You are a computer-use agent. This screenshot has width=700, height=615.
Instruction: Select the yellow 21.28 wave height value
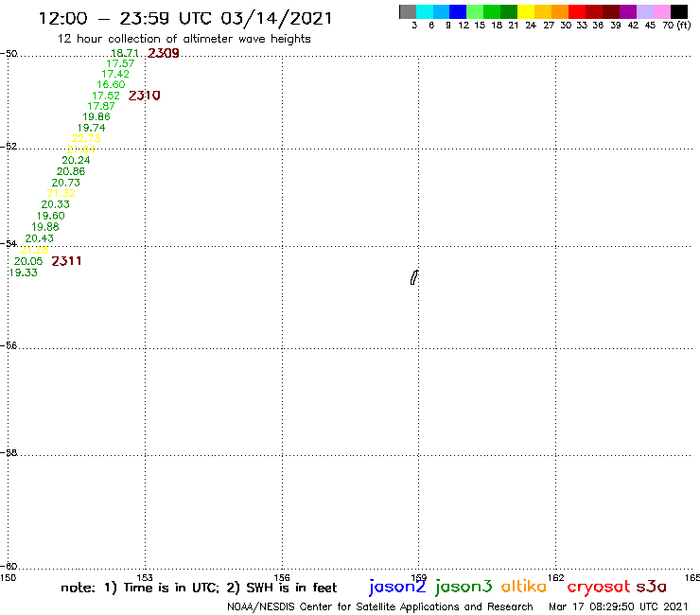point(34,250)
